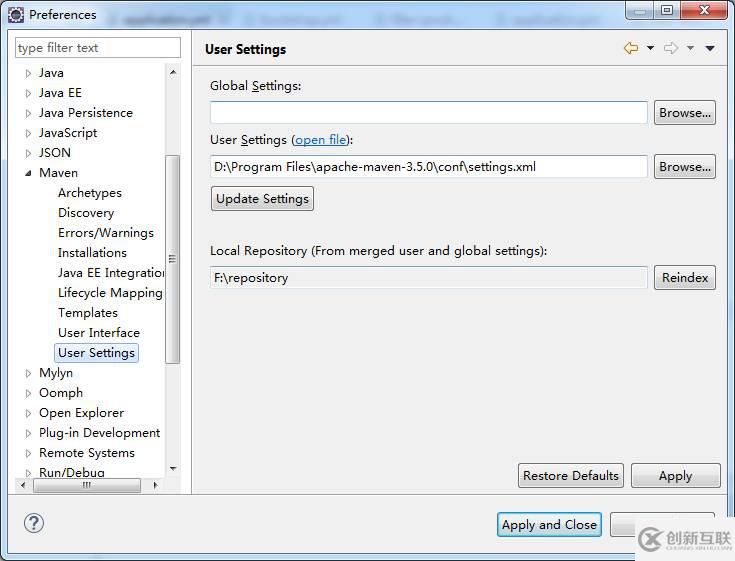Open the Errors/Warnings page

point(106,233)
